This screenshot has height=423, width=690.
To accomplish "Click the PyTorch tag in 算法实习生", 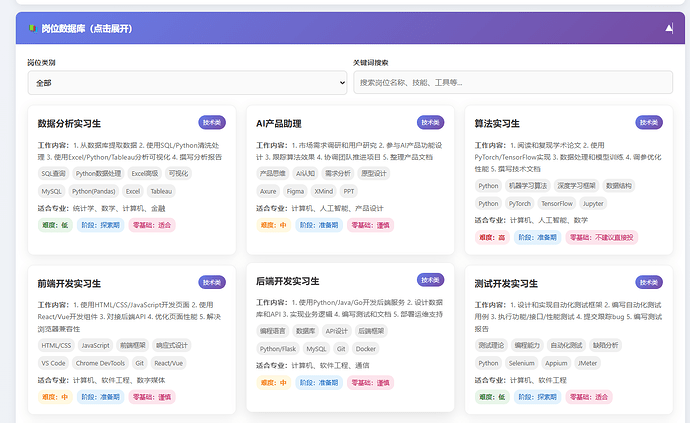I will tap(522, 203).
